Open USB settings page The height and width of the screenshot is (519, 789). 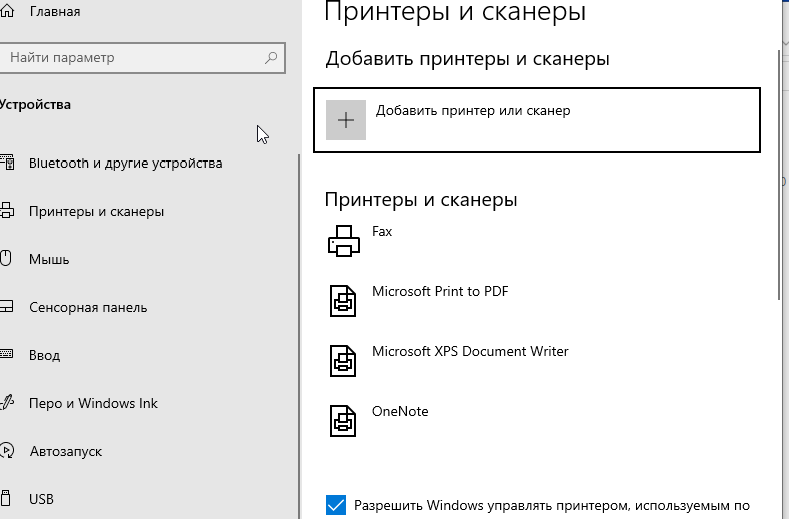[x=41, y=499]
